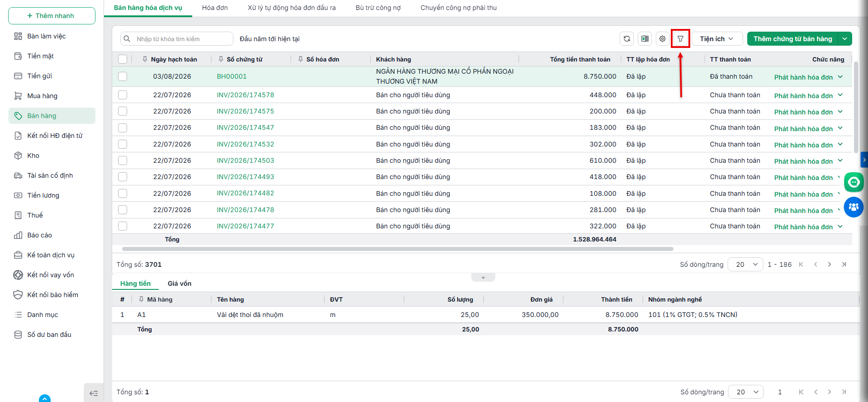Open Tiền mặt in sidebar
The height and width of the screenshot is (402, 868).
[x=40, y=56]
